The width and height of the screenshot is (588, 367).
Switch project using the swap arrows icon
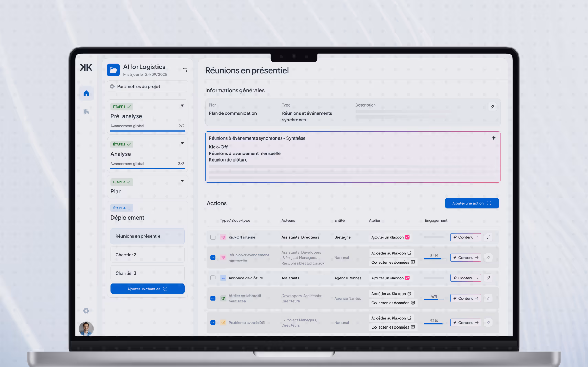point(185,70)
